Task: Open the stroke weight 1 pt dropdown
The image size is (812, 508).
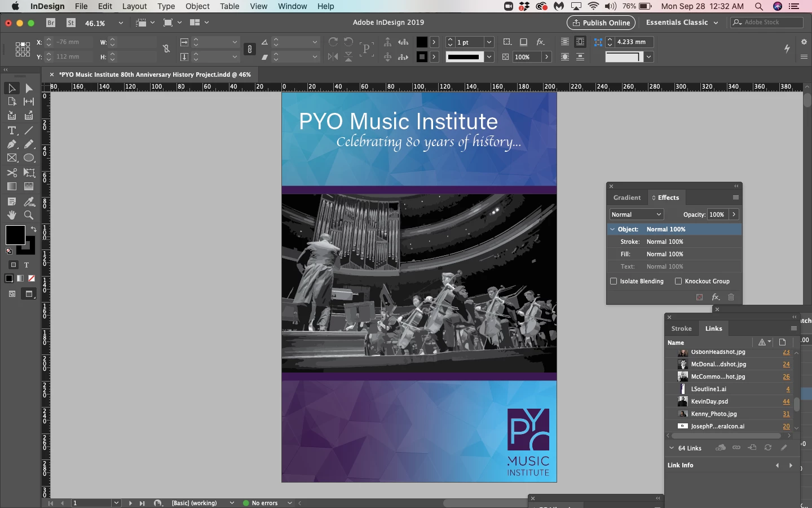Action: 489,42
